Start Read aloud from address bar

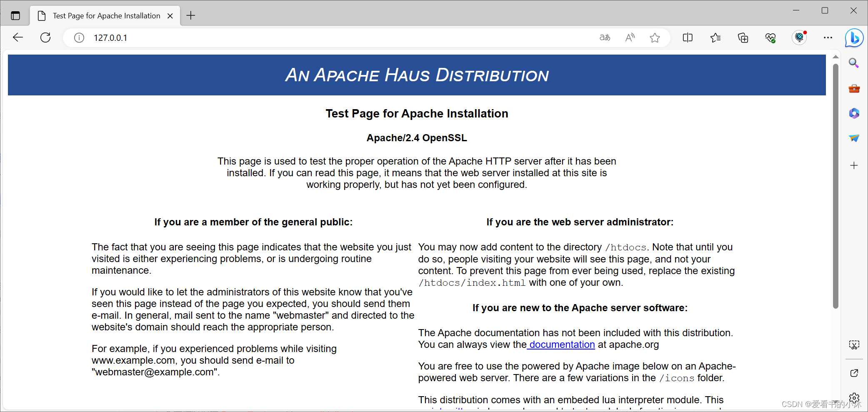coord(630,37)
